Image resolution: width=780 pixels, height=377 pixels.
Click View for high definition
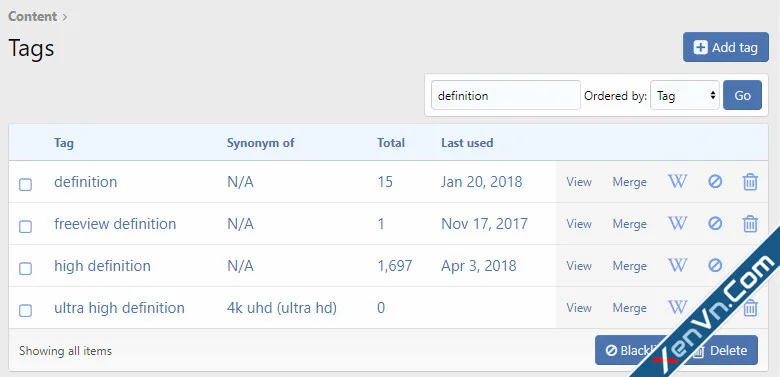(579, 266)
